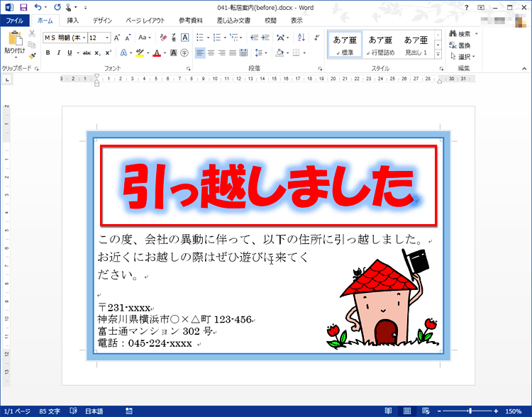This screenshot has width=532, height=417.
Task: Open numbered list style dropdown arrow
Action: coord(225,38)
